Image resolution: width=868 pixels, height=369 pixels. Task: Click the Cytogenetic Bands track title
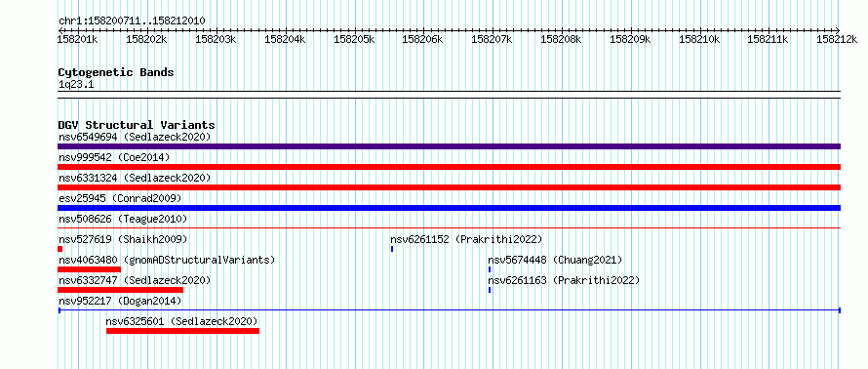pos(116,72)
